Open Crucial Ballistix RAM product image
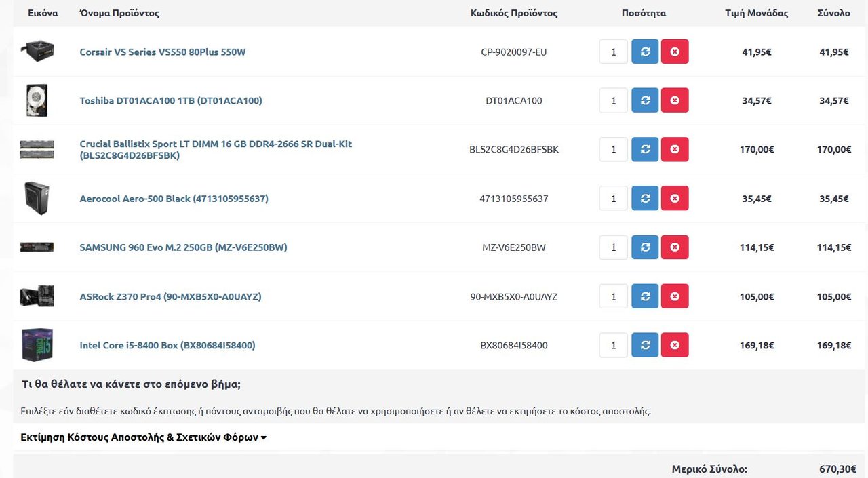This screenshot has height=478, width=868. (x=37, y=149)
